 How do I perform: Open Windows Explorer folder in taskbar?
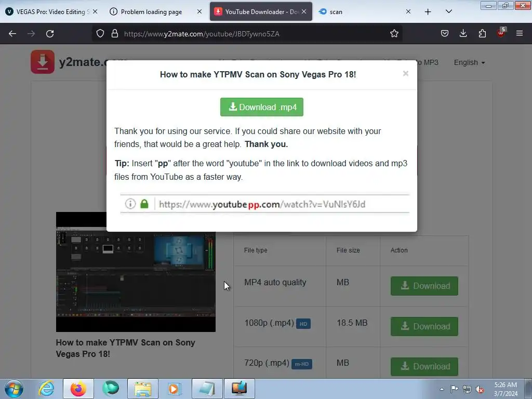143,389
